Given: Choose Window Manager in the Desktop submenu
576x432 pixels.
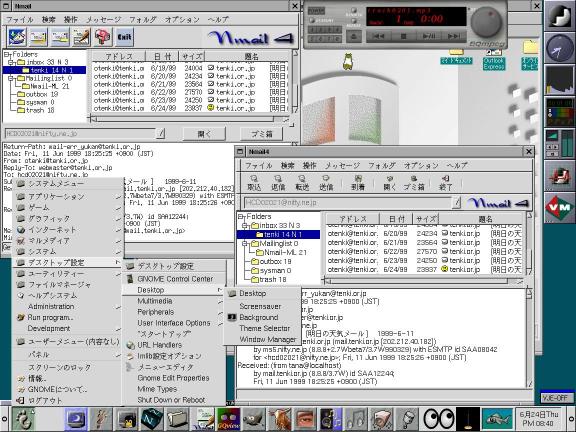Looking at the screenshot, I should pos(267,339).
